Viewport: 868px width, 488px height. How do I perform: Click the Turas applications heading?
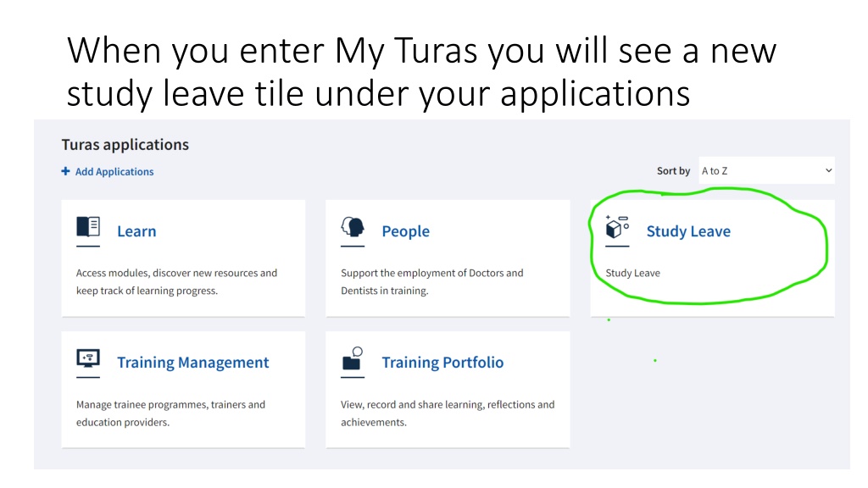(x=125, y=145)
